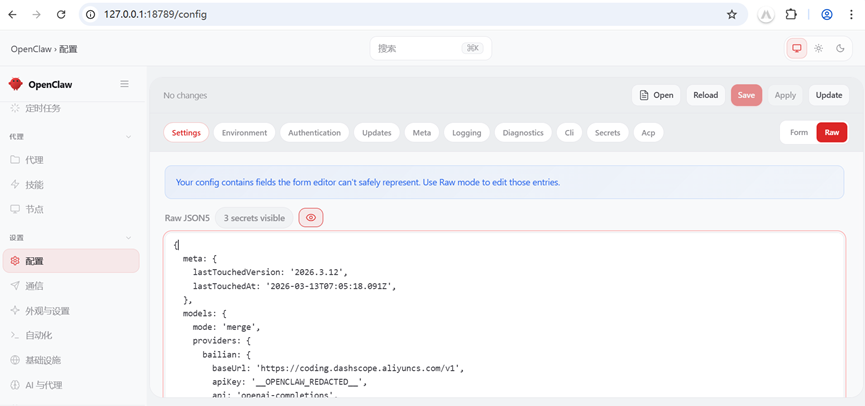The width and height of the screenshot is (865, 406).
Task: Select the Cli tab
Action: [x=569, y=132]
